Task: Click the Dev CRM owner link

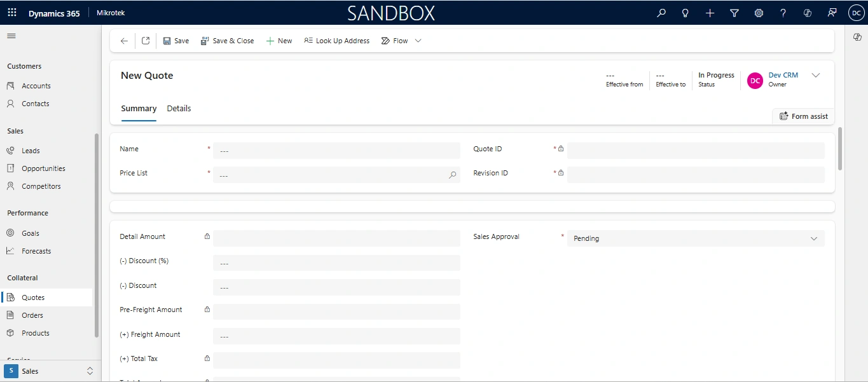Action: (x=783, y=75)
